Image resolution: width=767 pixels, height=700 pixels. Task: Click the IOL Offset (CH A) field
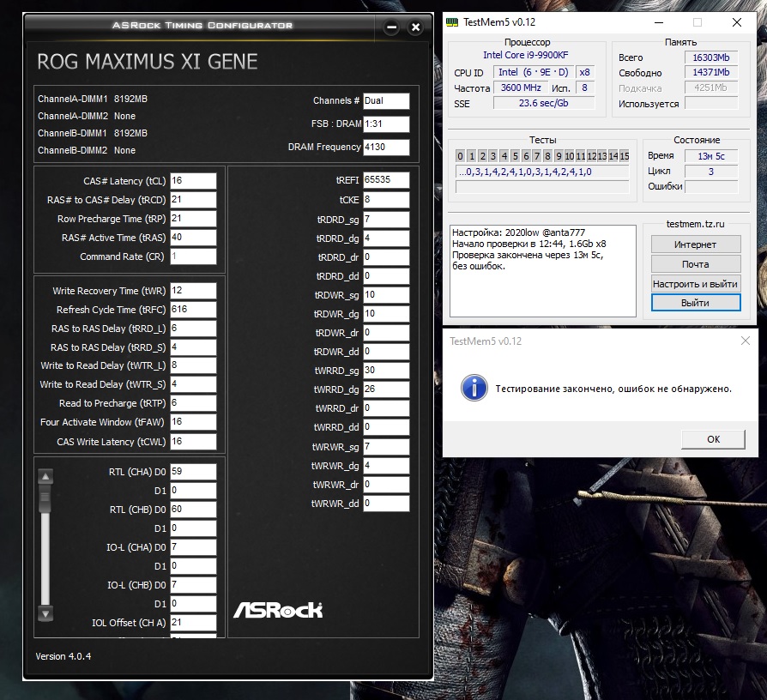(193, 623)
